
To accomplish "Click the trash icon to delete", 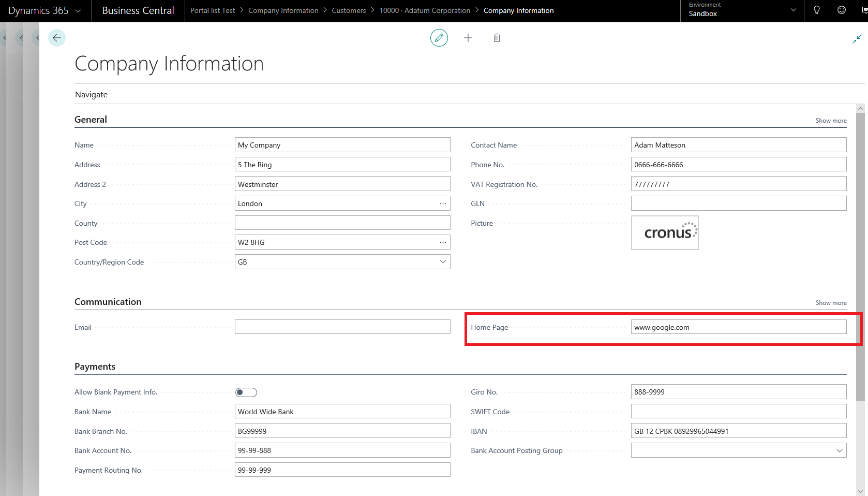I will (497, 38).
